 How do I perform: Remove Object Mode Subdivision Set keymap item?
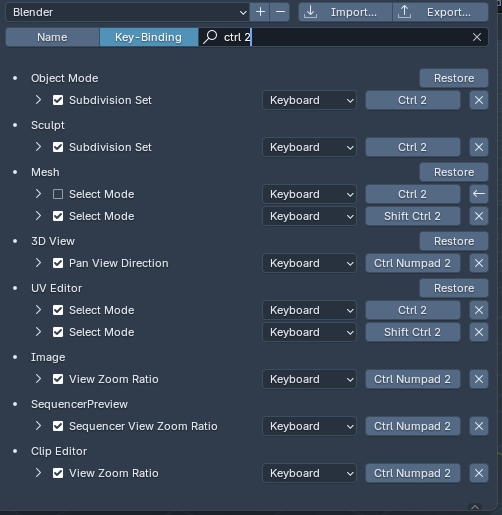479,100
